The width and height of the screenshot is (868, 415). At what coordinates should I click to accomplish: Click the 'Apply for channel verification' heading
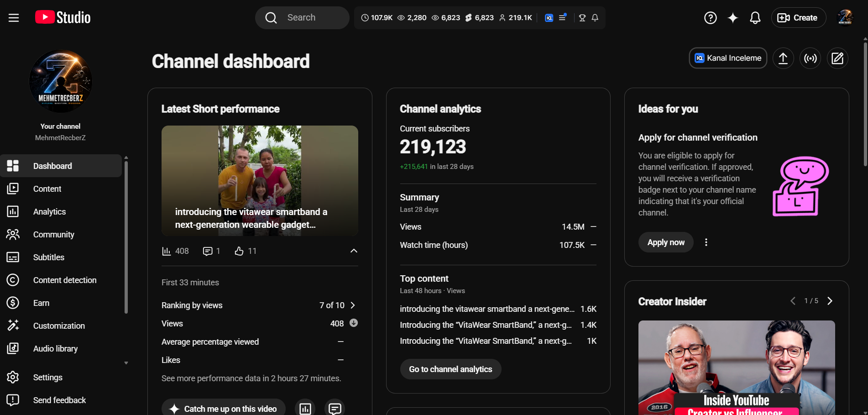point(698,137)
